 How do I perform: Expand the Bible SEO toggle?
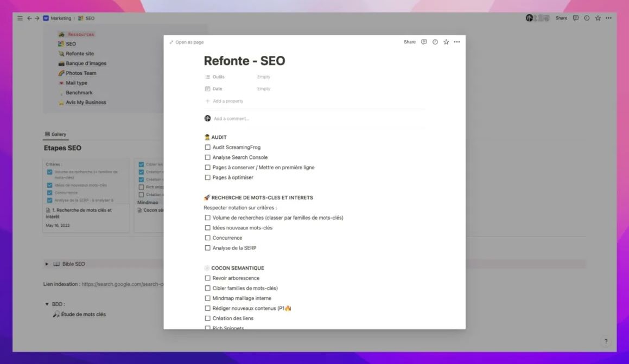click(47, 264)
